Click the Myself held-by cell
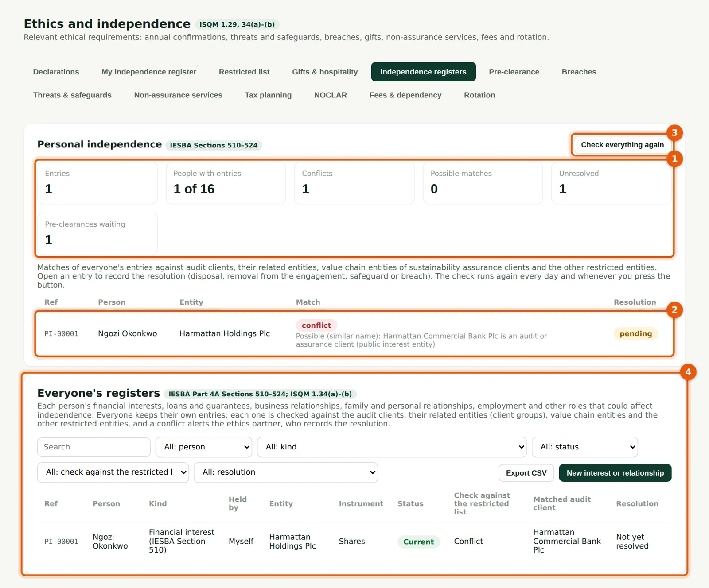 click(241, 542)
